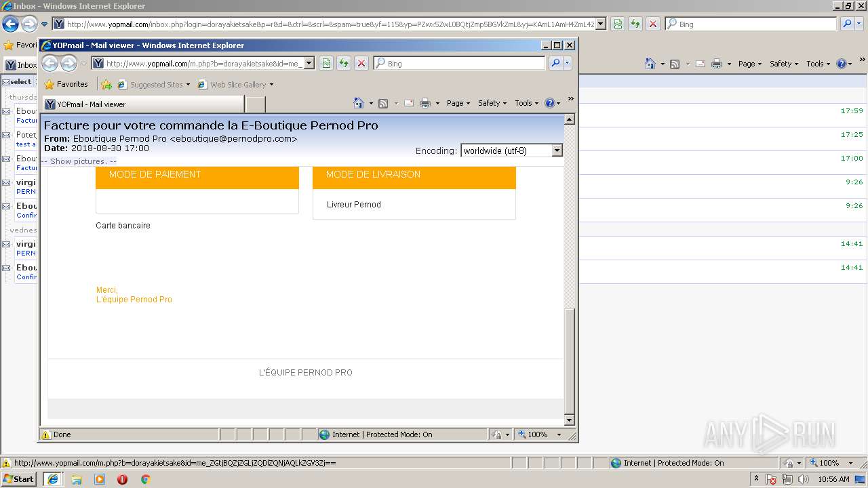This screenshot has width=868, height=488.
Task: Open the Encoding dropdown
Action: 512,150
